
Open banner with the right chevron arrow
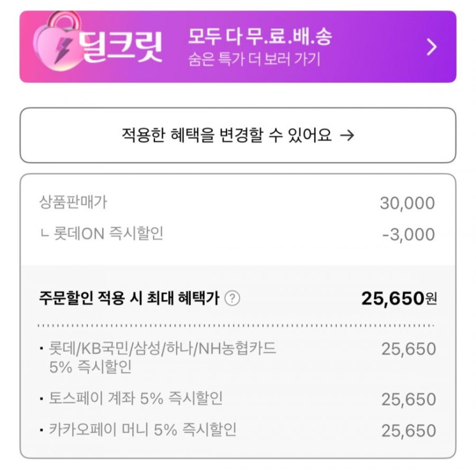coord(432,47)
